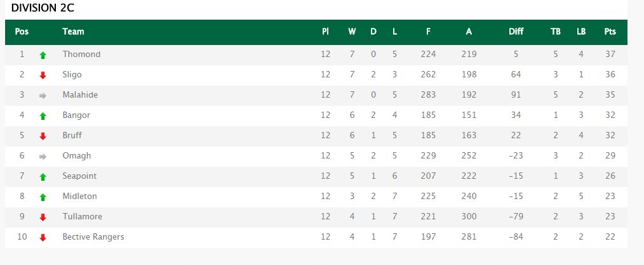The height and width of the screenshot is (265, 644).
Task: Click Sligo's points total of 36
Action: point(610,75)
